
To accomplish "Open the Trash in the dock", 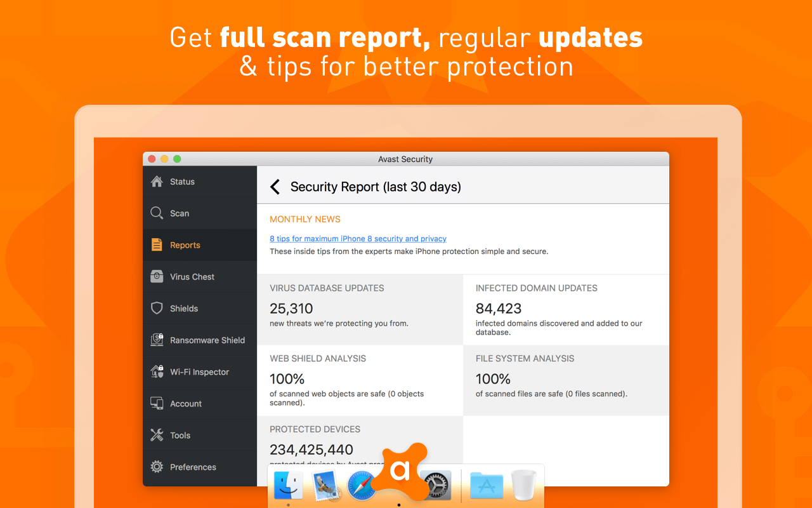I will tap(524, 486).
